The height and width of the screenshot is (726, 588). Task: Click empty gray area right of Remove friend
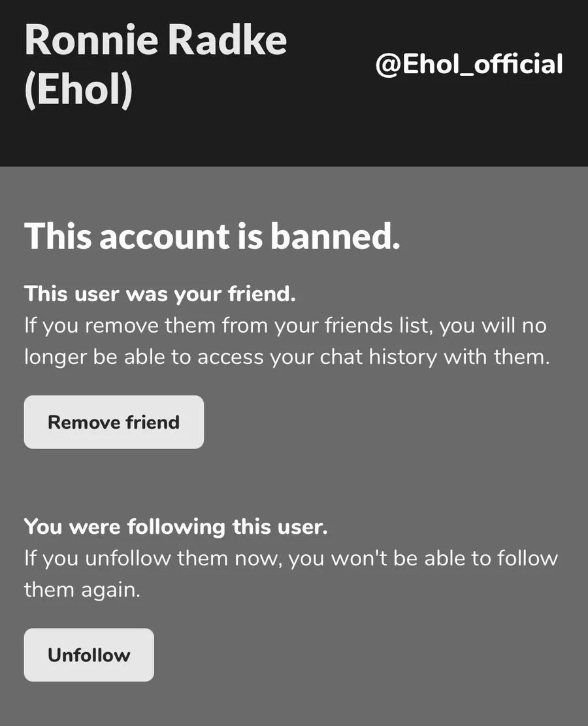point(392,422)
